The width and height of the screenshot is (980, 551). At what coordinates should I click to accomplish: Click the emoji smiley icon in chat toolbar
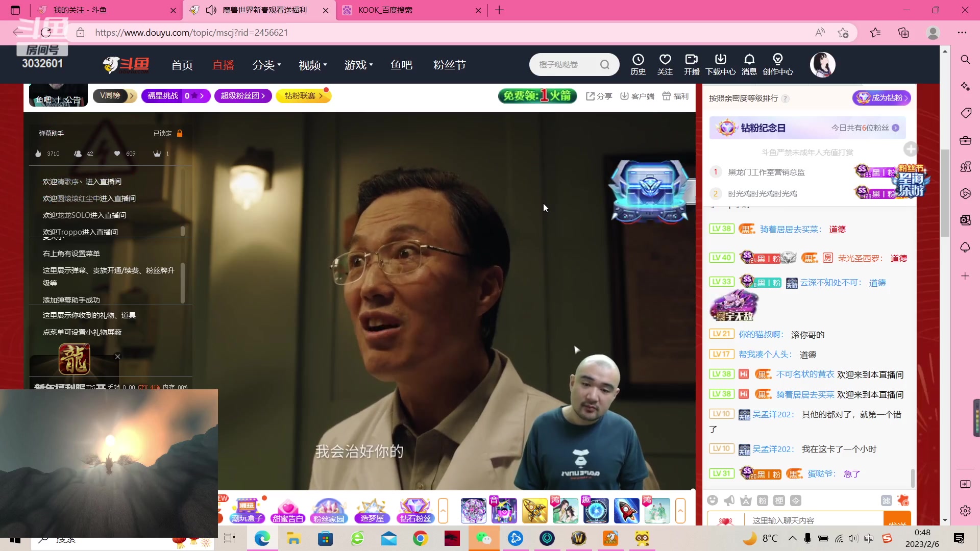(x=713, y=500)
